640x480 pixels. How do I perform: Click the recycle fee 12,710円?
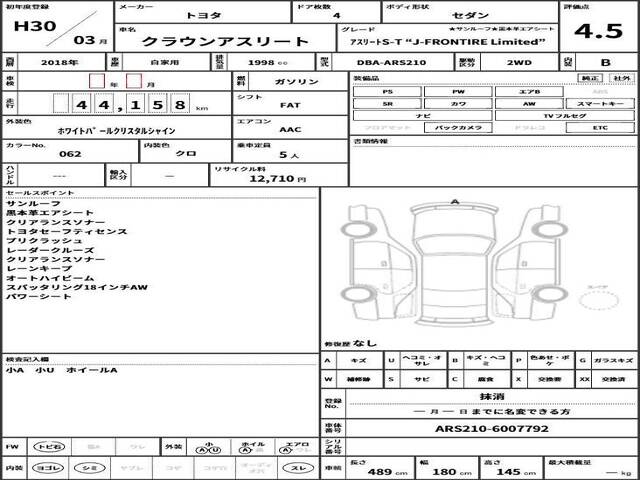click(278, 178)
